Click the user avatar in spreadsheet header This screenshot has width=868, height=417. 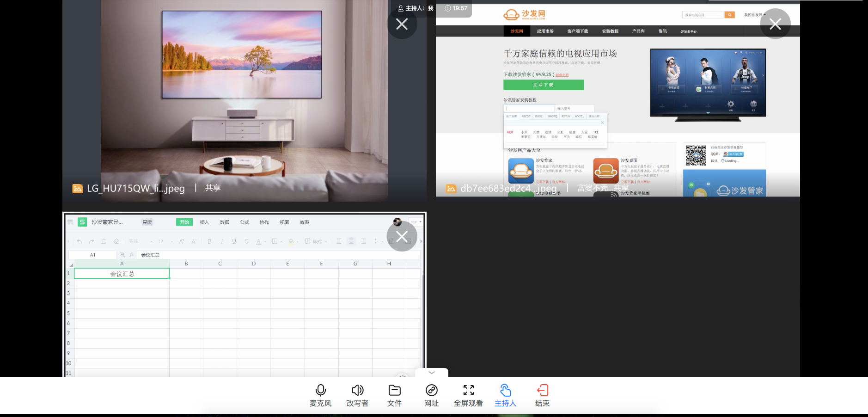[397, 222]
